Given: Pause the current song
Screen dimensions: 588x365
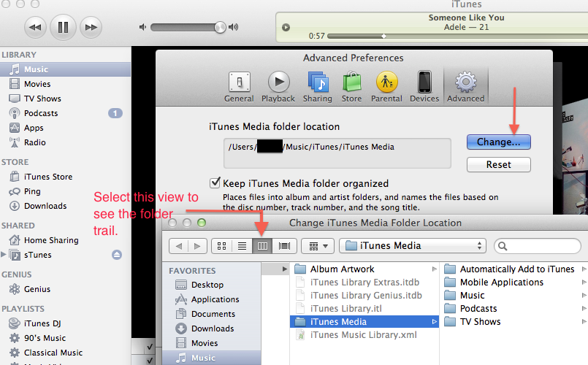Looking at the screenshot, I should click(x=63, y=27).
